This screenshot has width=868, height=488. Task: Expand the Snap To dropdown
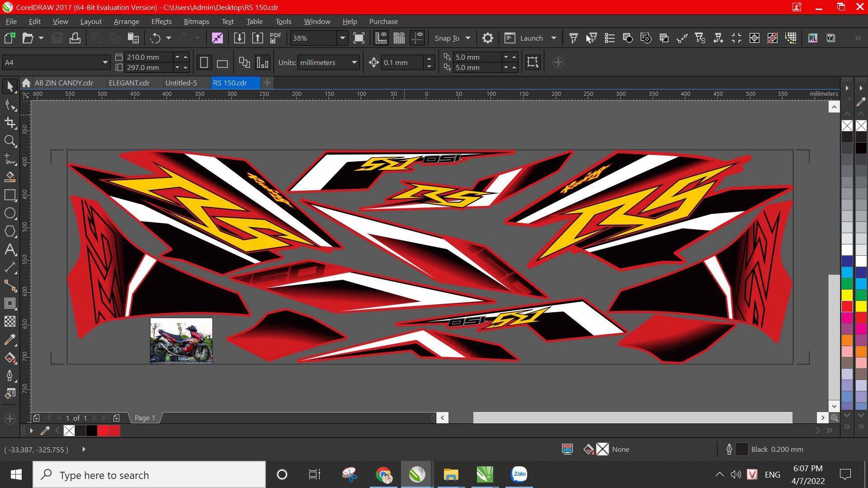[467, 38]
